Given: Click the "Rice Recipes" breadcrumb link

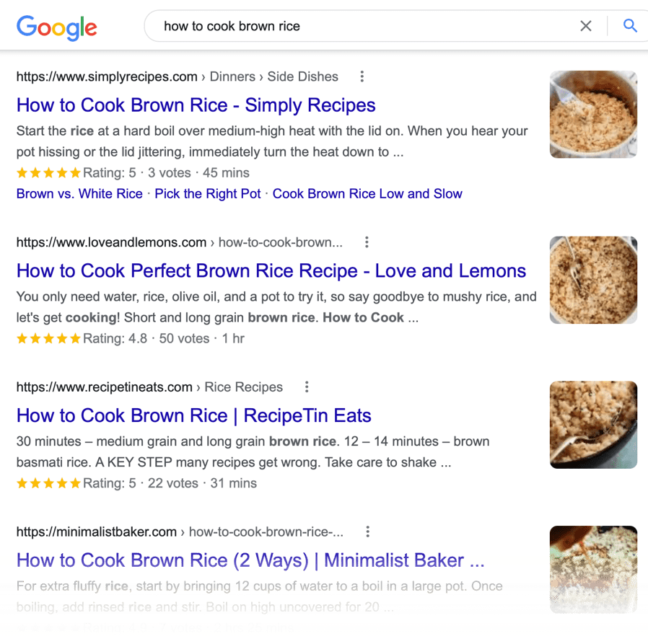Looking at the screenshot, I should point(243,387).
